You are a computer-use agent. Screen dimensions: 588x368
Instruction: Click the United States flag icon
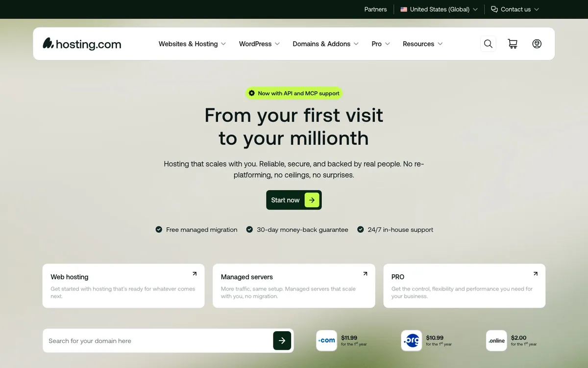[x=404, y=9]
